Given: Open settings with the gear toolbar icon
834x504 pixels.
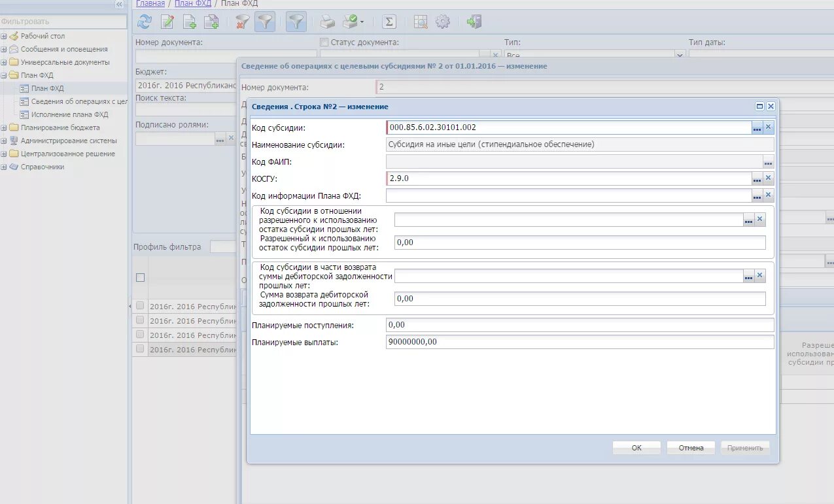Looking at the screenshot, I should coord(443,22).
